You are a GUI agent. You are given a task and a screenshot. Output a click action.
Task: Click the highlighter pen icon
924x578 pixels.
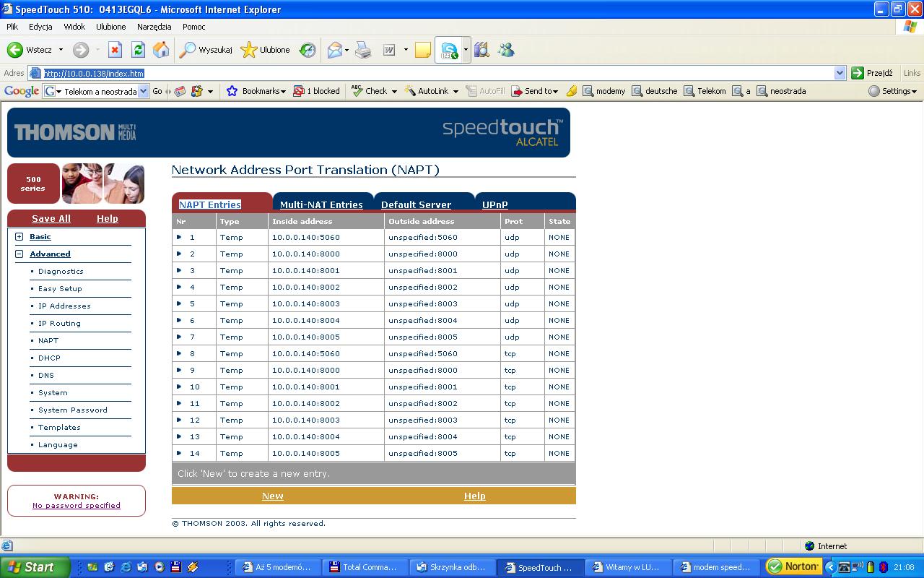tap(572, 91)
